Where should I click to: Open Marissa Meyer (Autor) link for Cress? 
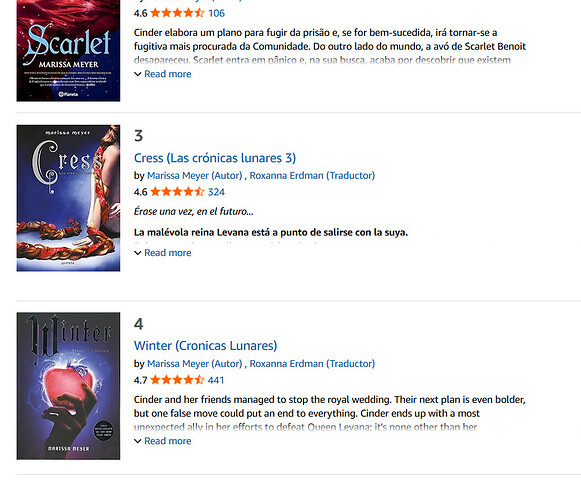tap(195, 175)
